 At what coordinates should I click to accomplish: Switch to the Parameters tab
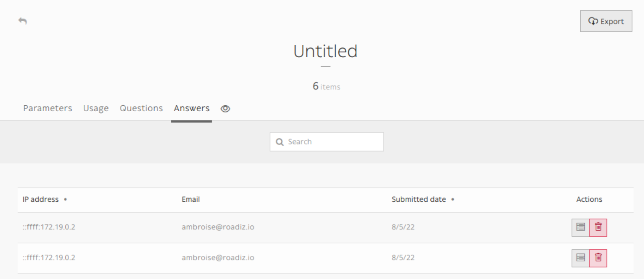tap(48, 108)
